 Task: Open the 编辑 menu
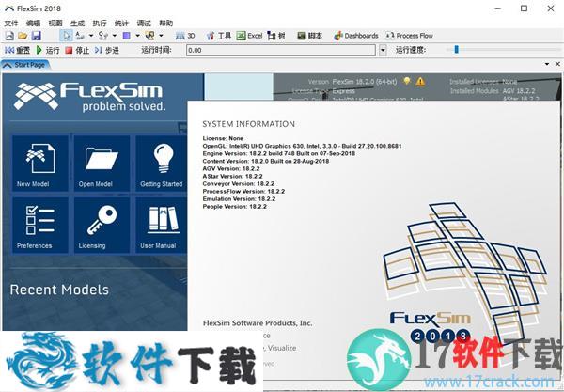(x=33, y=23)
